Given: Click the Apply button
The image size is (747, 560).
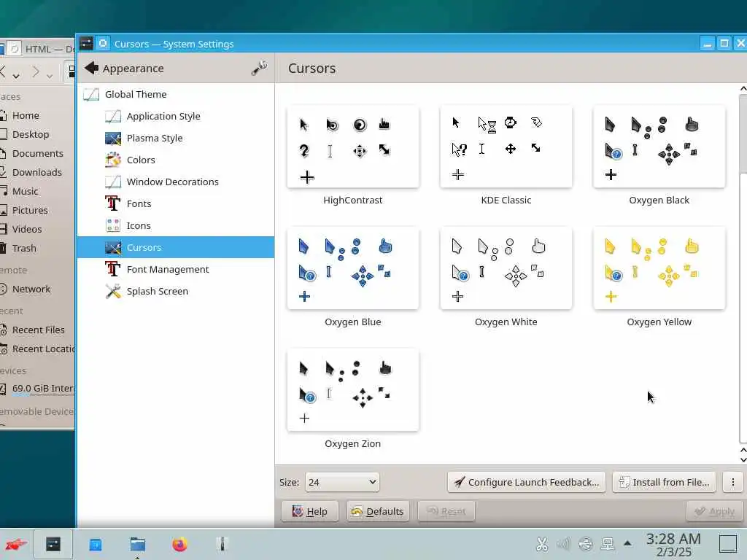Looking at the screenshot, I should (x=715, y=511).
